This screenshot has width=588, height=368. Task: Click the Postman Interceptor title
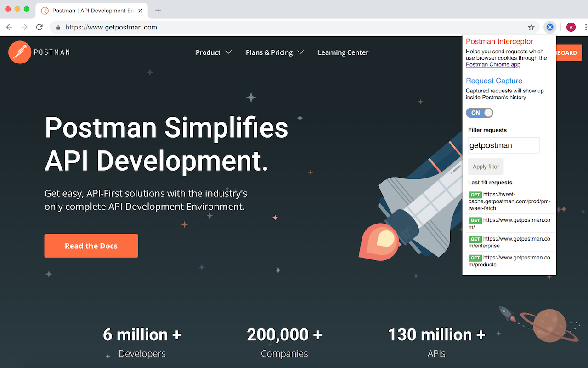tap(499, 41)
